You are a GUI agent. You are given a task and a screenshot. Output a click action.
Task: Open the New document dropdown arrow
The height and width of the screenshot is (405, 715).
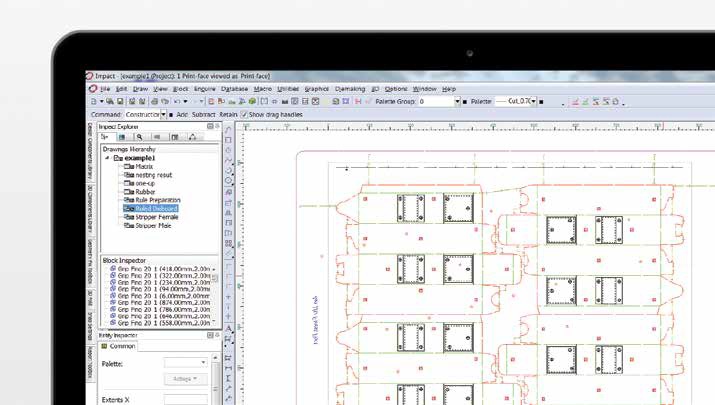click(101, 101)
